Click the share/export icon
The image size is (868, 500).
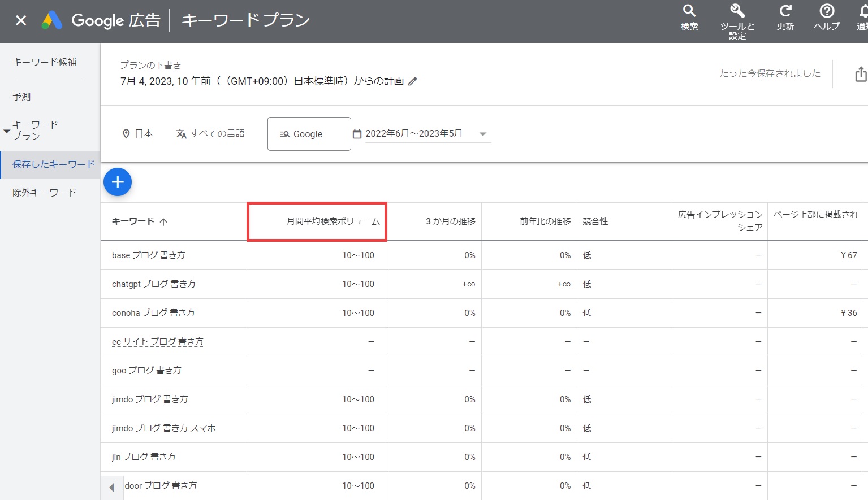[x=861, y=74]
